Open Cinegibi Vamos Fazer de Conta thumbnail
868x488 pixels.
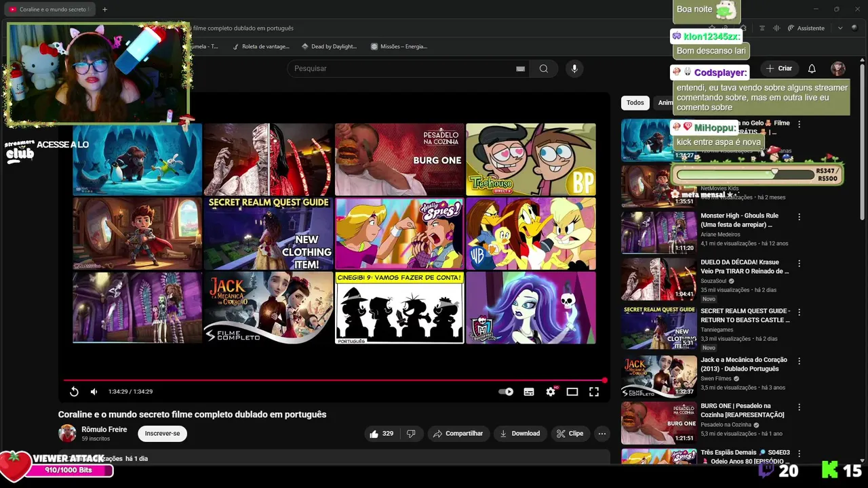tap(399, 308)
